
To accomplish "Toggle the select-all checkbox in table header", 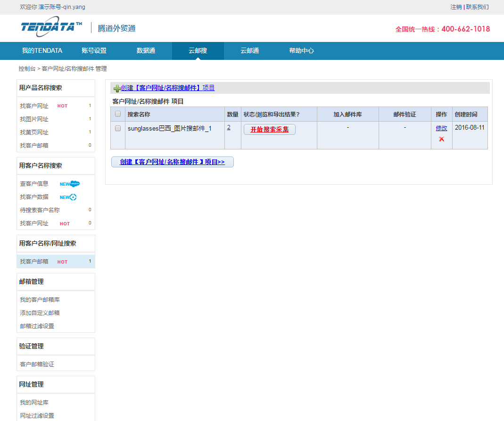I will coord(118,114).
